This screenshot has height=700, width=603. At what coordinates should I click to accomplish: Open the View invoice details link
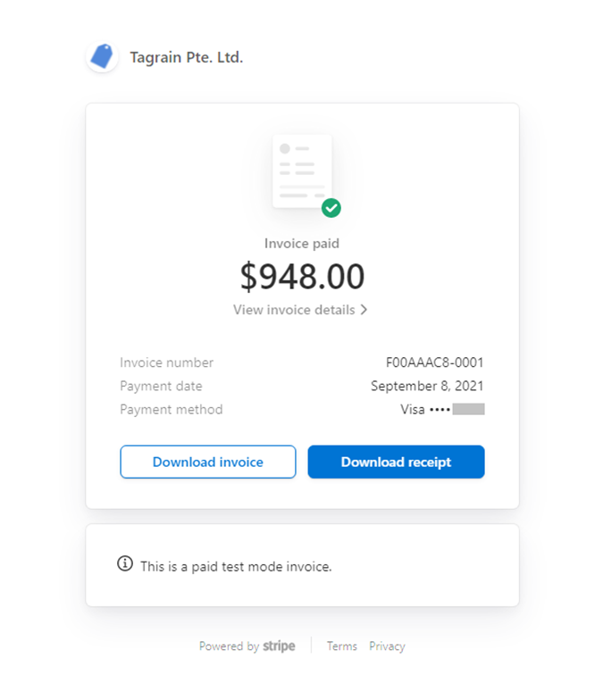[295, 310]
